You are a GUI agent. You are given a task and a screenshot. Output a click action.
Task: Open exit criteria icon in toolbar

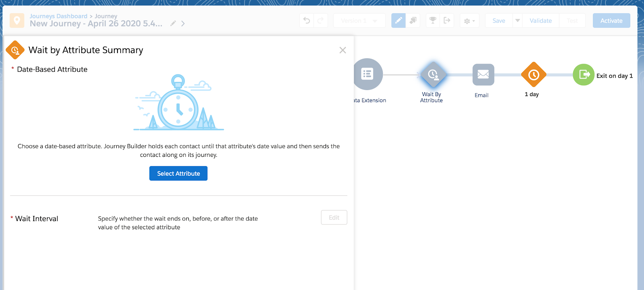(447, 21)
